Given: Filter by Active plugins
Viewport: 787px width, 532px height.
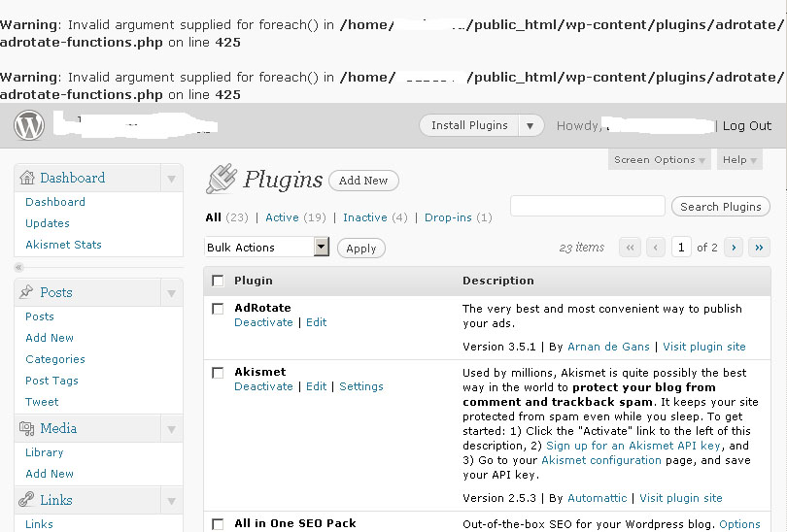Looking at the screenshot, I should 282,217.
